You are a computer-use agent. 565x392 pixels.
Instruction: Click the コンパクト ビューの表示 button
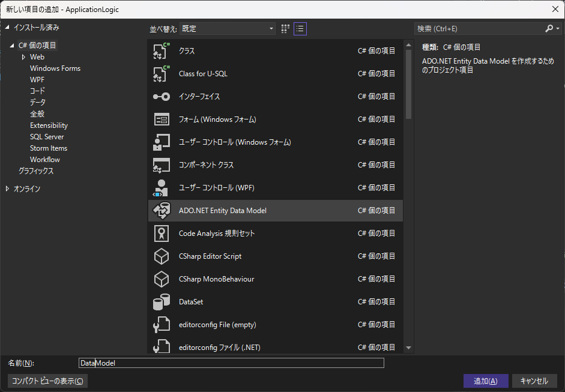47,381
